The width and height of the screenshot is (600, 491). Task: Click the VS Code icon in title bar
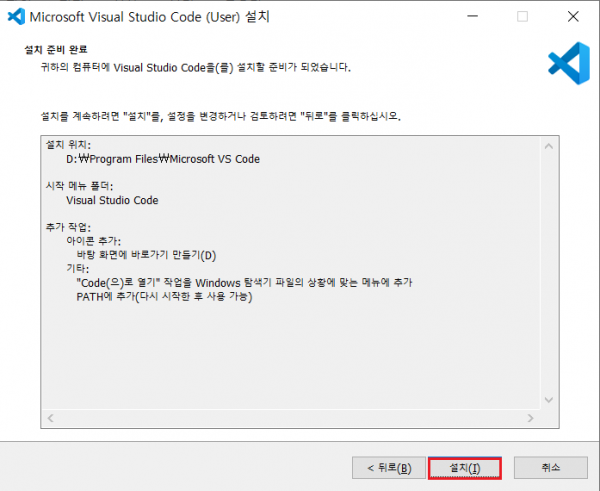click(16, 16)
